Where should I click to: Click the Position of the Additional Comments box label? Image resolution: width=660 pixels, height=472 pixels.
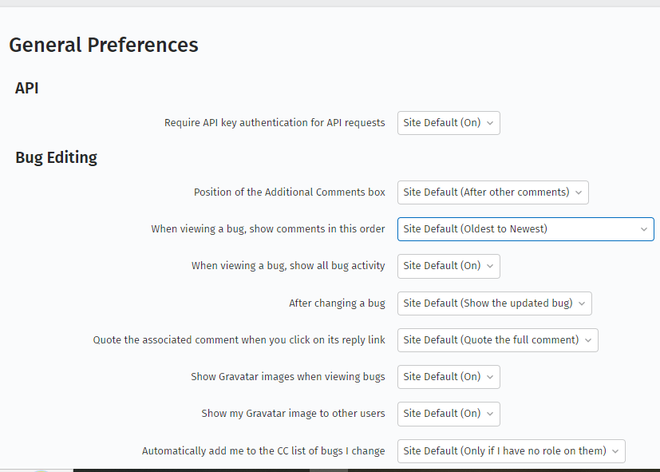click(x=289, y=192)
